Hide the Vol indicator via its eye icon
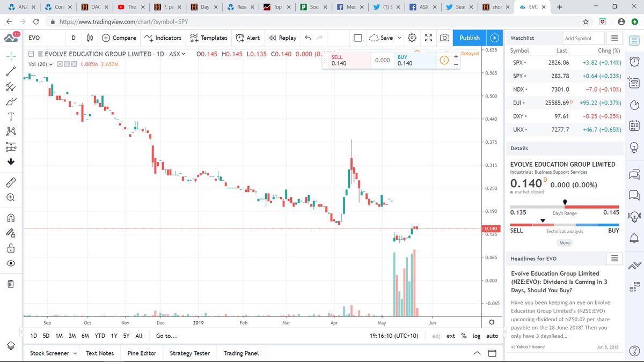 (x=60, y=64)
